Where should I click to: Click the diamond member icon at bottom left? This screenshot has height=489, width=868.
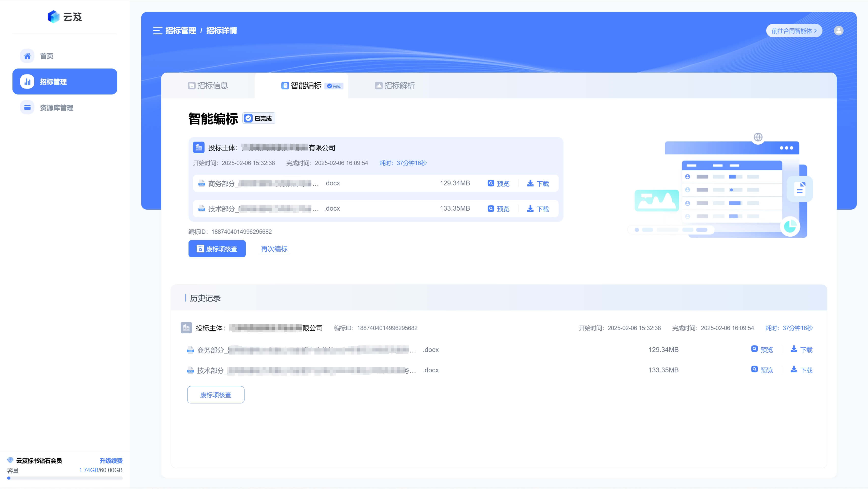10,460
